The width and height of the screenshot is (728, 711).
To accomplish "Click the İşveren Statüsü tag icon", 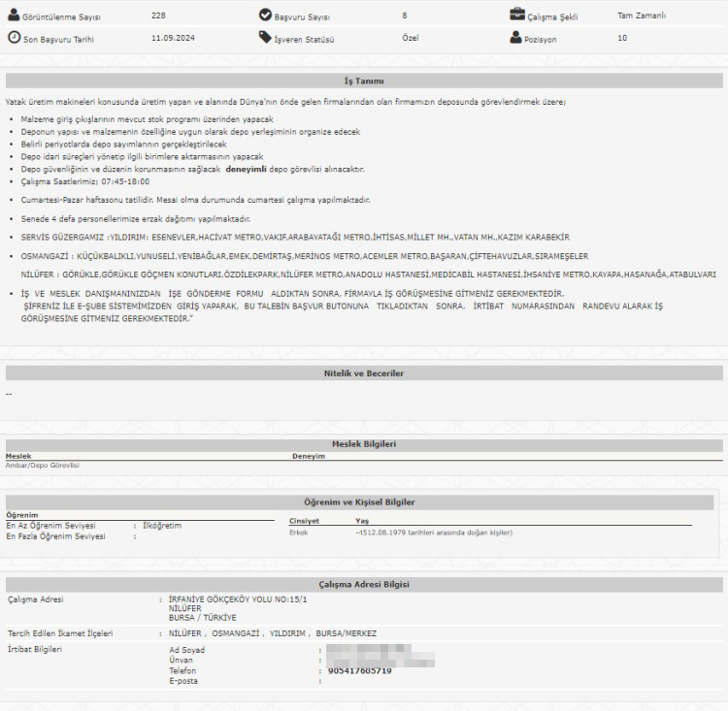I will pyautogui.click(x=265, y=38).
